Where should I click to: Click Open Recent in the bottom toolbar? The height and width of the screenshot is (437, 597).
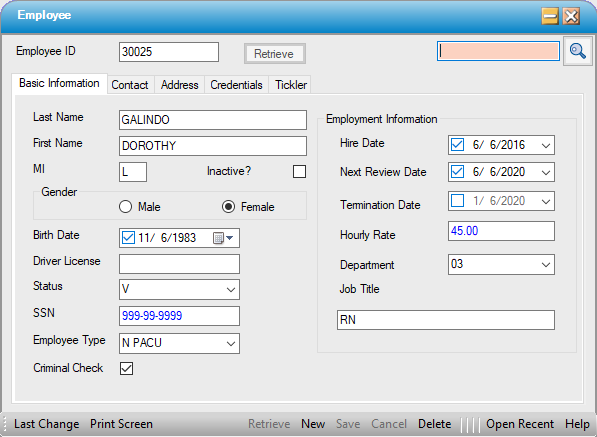click(x=520, y=424)
